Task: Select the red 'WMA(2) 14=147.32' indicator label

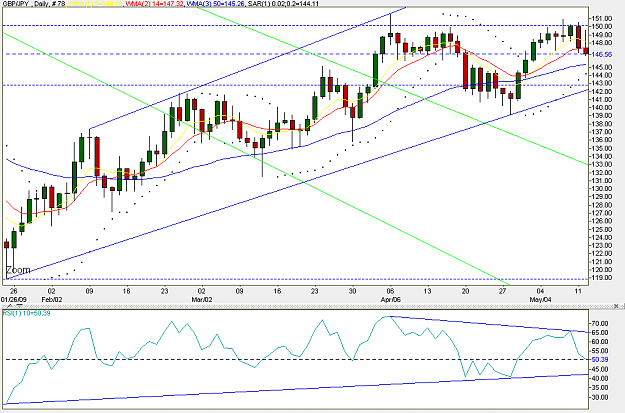Action: (x=155, y=4)
